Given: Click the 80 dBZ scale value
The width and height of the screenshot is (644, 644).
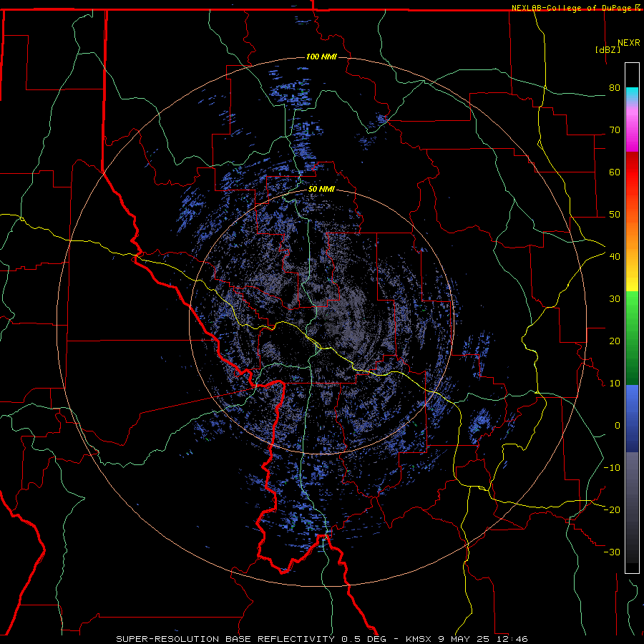Looking at the screenshot, I should (615, 88).
